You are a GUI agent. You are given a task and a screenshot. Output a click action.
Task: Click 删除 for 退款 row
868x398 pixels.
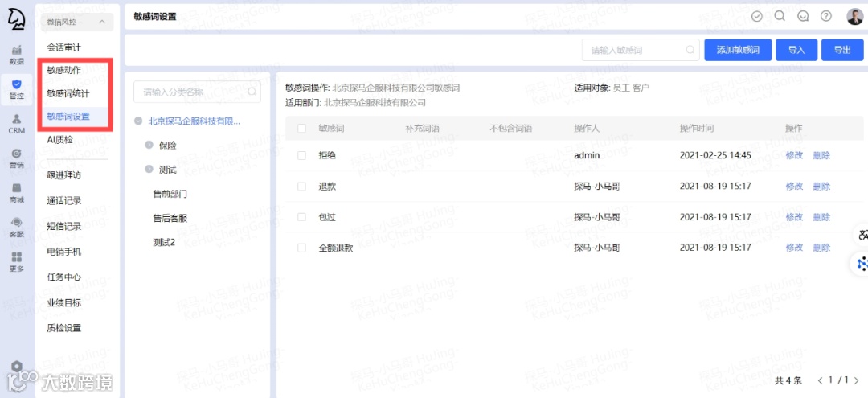(x=821, y=187)
